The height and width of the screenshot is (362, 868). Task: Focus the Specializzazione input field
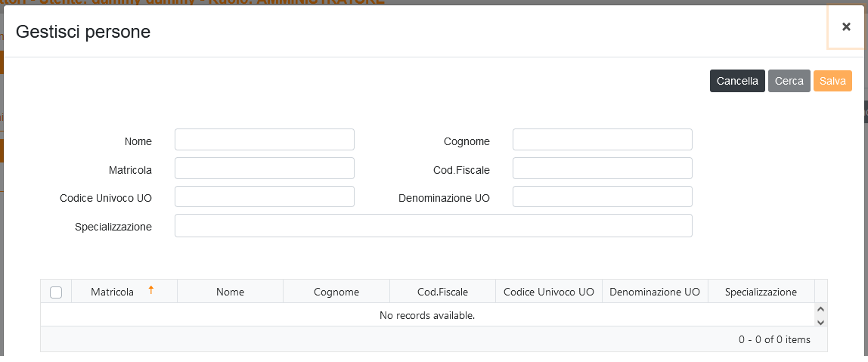tap(433, 226)
